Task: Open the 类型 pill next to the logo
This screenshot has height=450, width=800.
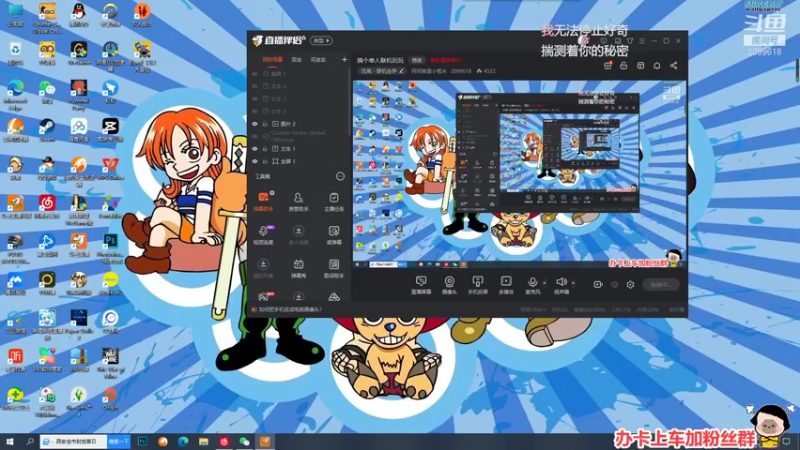Action: click(x=321, y=40)
